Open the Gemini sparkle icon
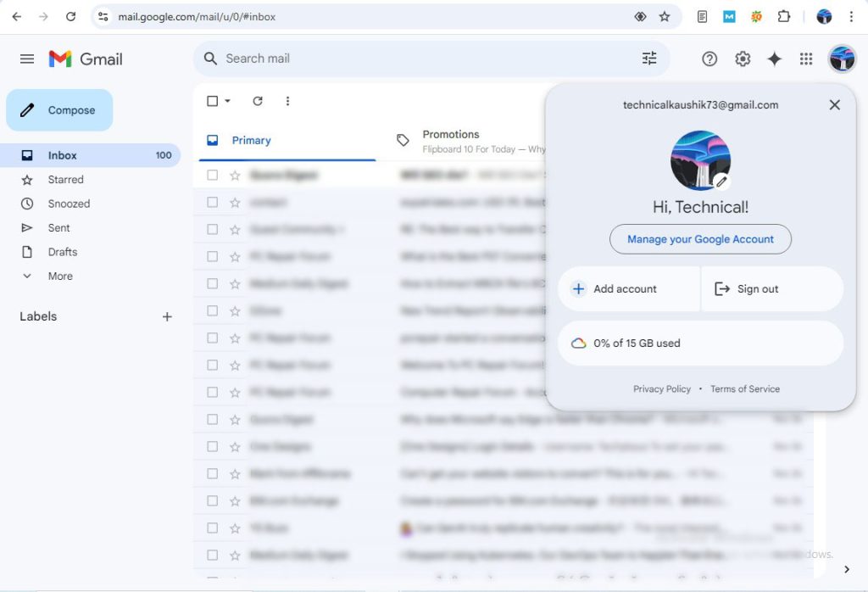868x592 pixels. pos(775,59)
